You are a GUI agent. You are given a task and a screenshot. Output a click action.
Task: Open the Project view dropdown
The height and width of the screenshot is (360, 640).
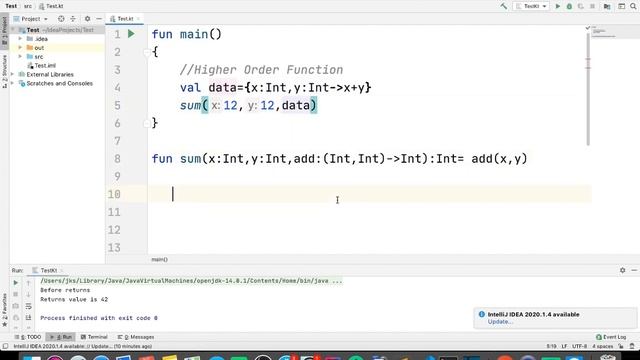coord(31,19)
